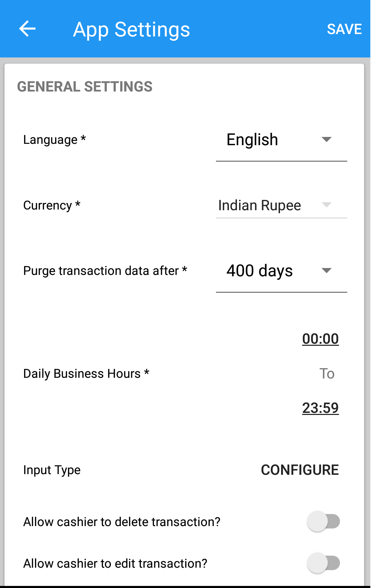Enable cashier edit transaction switch
Screen dimensions: 371x588
tap(323, 563)
